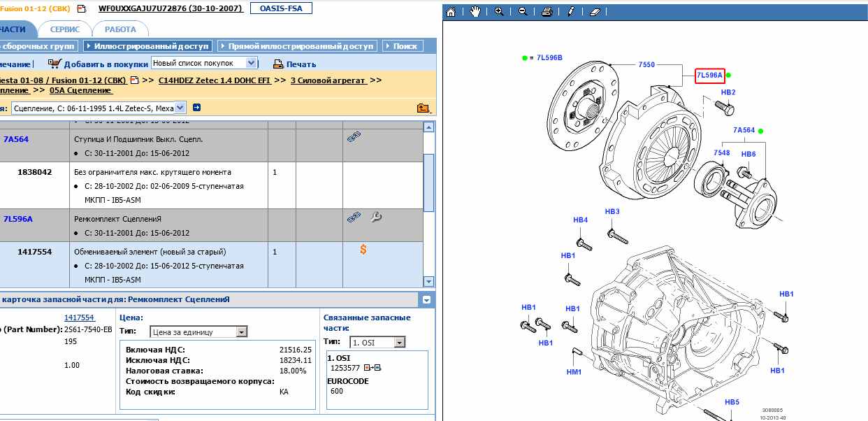Image resolution: width=868 pixels, height=421 pixels.
Task: Click the wrench icon in the 7L596A row
Action: [376, 217]
